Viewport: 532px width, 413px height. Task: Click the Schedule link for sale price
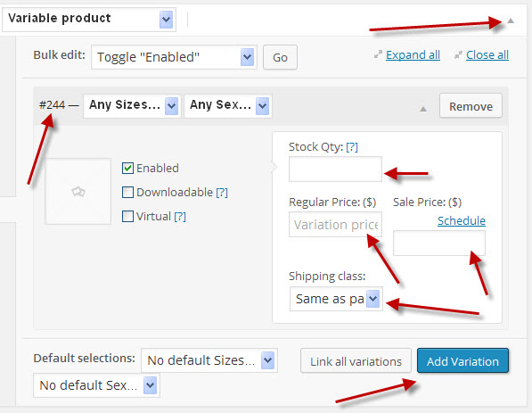[462, 220]
